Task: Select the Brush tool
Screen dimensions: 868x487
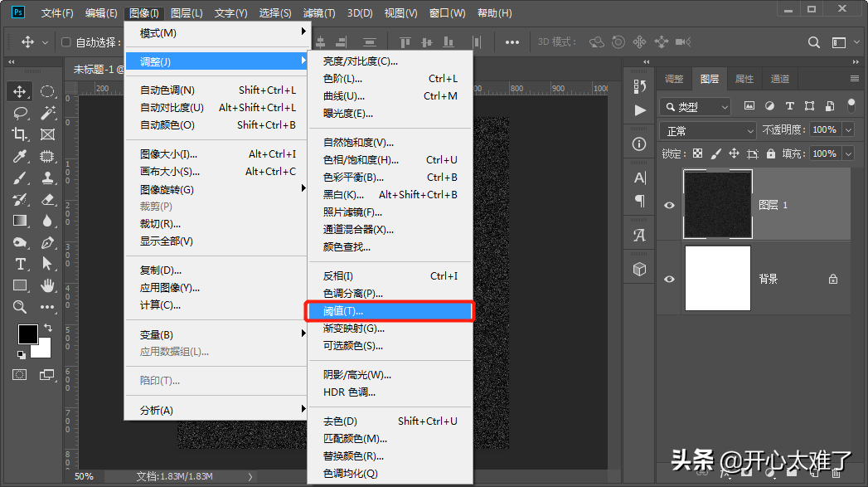Action: 20,178
